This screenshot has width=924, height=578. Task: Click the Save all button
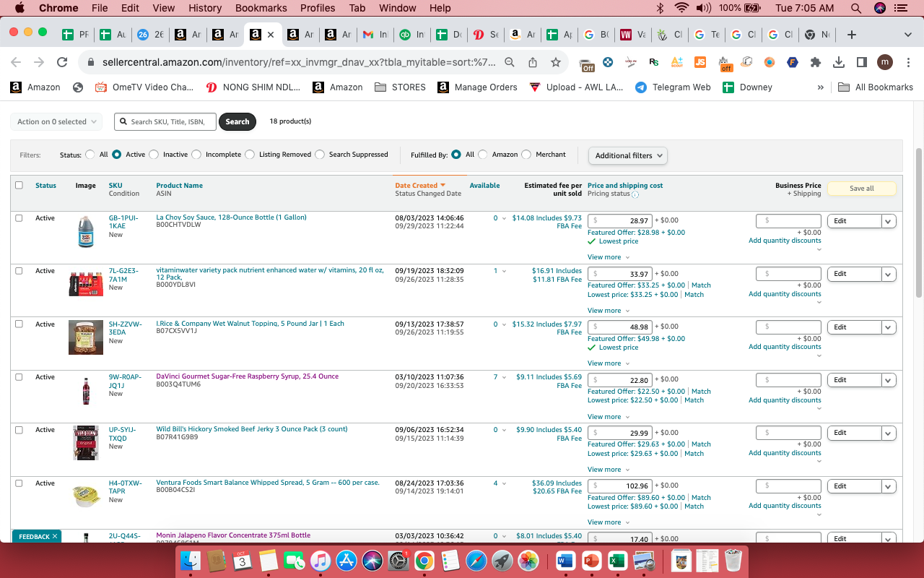pos(862,189)
